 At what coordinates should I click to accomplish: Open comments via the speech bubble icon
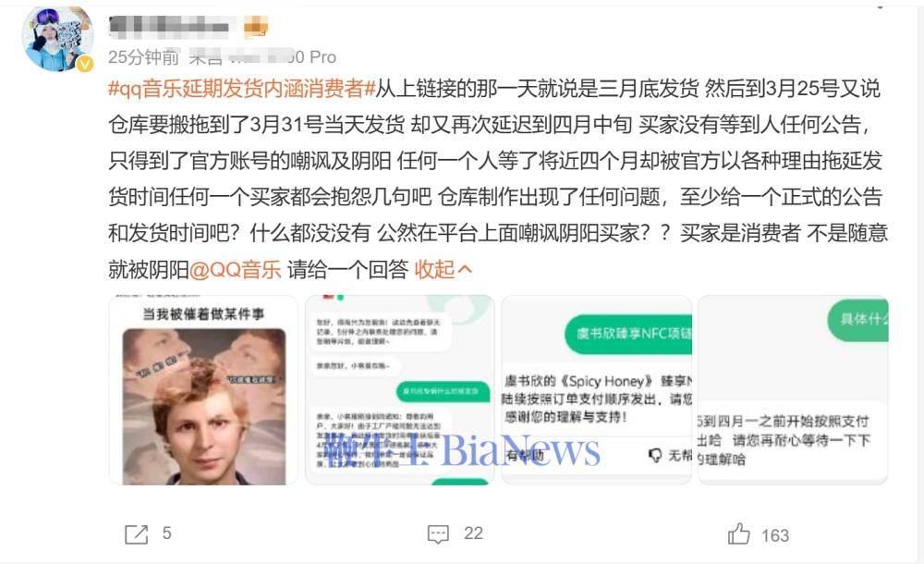[x=438, y=534]
